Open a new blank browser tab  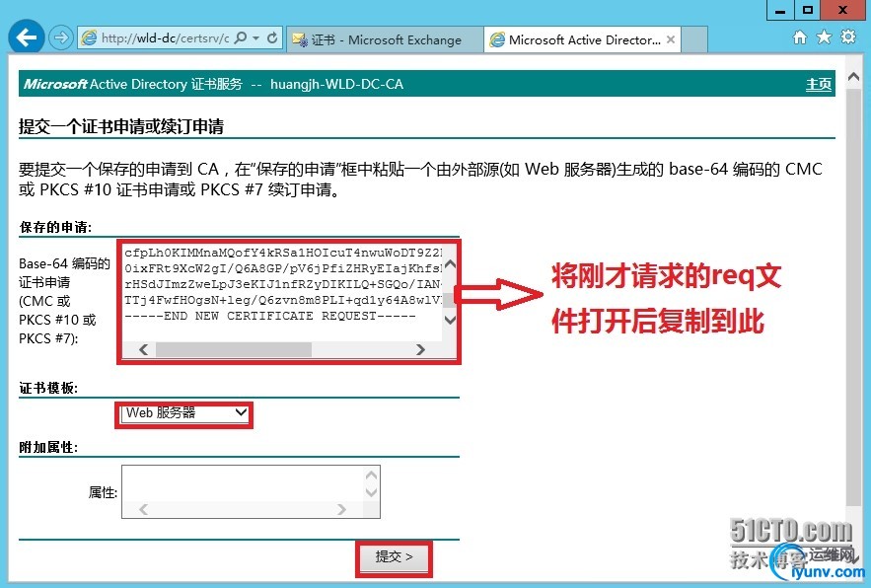[x=693, y=40]
